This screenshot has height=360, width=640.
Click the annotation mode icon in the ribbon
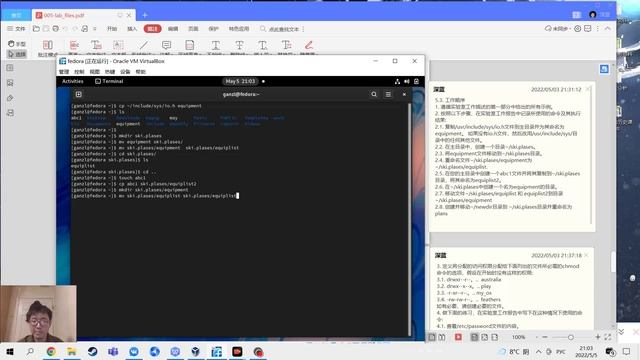pos(48,45)
